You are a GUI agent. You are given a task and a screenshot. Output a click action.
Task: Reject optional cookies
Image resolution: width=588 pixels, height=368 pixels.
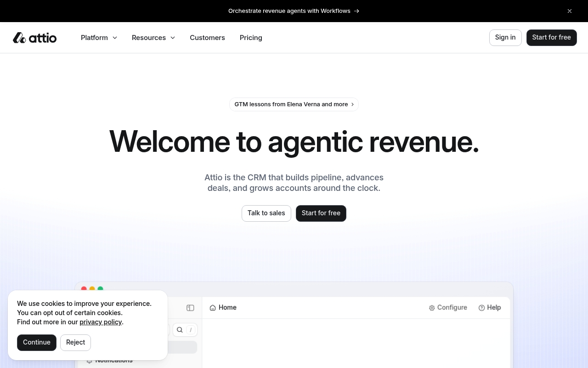75,343
